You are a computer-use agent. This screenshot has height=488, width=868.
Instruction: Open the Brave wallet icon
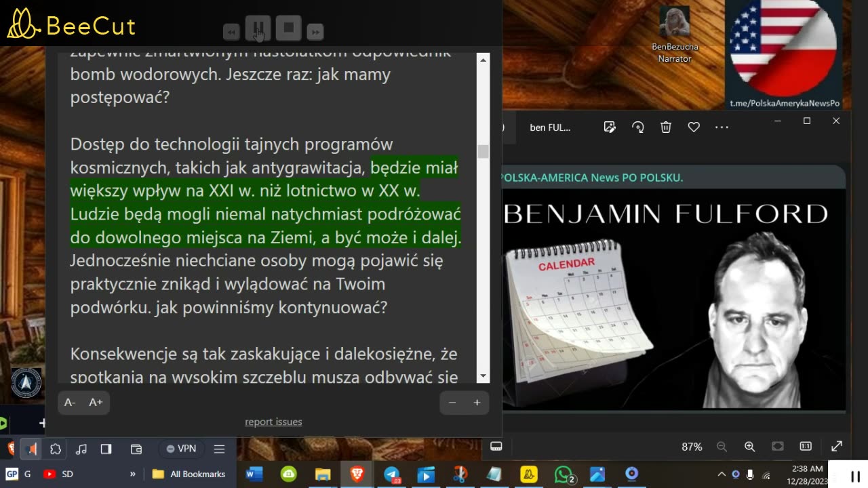pos(136,449)
